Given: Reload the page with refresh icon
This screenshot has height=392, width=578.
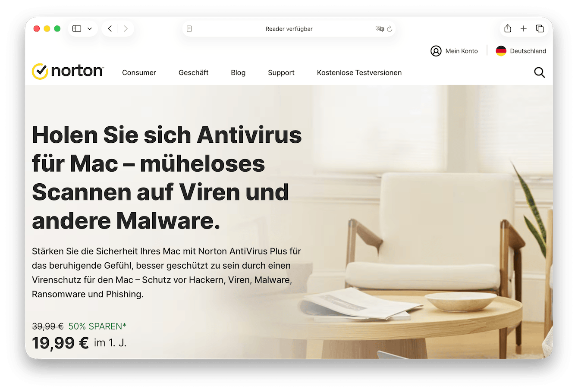Looking at the screenshot, I should (x=390, y=29).
